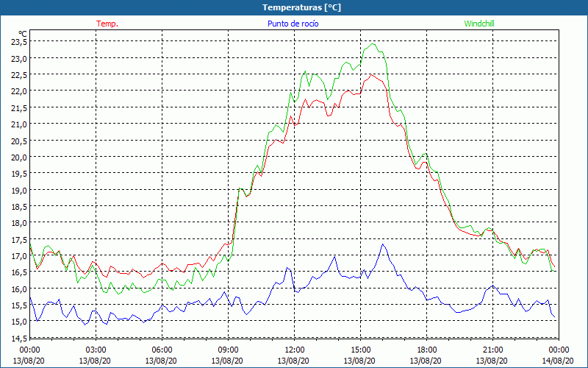Image resolution: width=588 pixels, height=368 pixels.
Task: Click the 17,5 y-axis value
Action: 19,239
